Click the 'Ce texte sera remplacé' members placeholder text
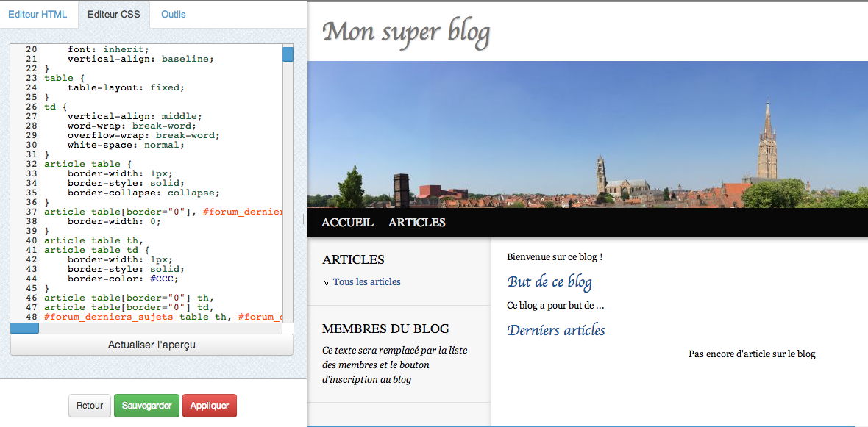Screen dimensions: 868x427 pyautogui.click(x=395, y=365)
